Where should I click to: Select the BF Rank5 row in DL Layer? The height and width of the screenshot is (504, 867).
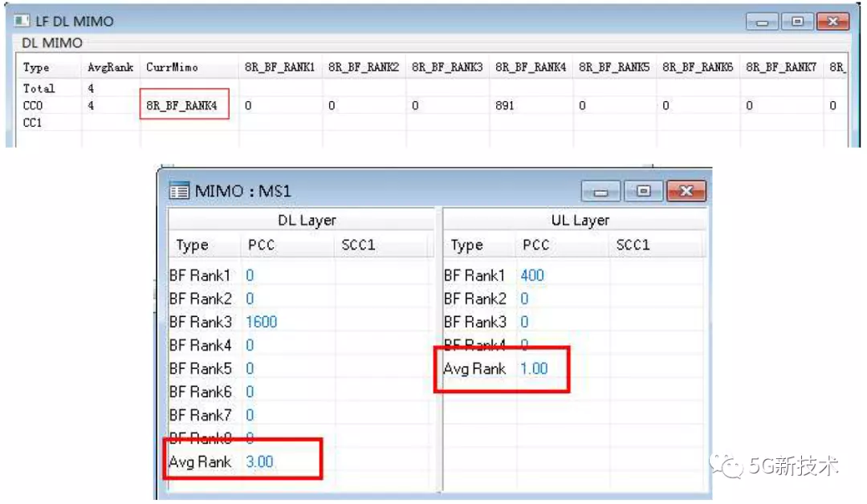point(301,368)
